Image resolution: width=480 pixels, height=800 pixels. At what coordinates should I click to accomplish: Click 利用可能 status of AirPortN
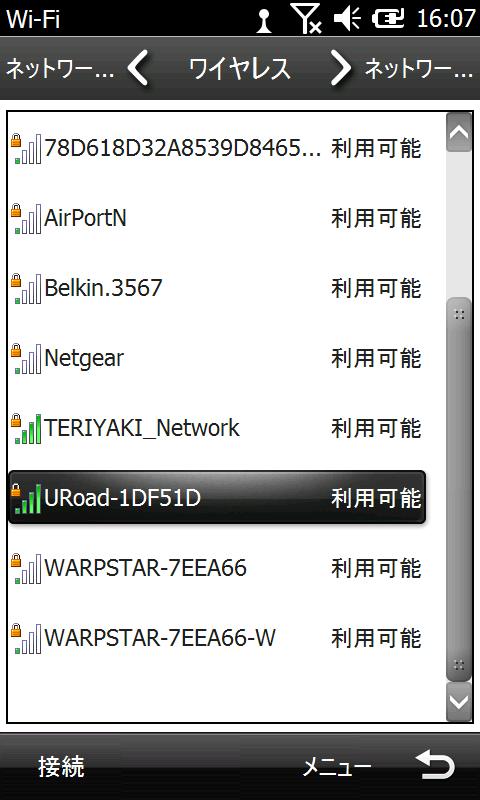coord(376,218)
